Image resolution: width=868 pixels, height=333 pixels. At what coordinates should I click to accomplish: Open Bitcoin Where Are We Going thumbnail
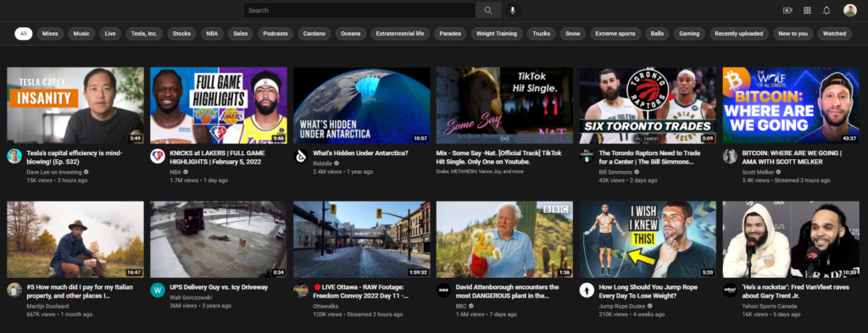(x=791, y=106)
